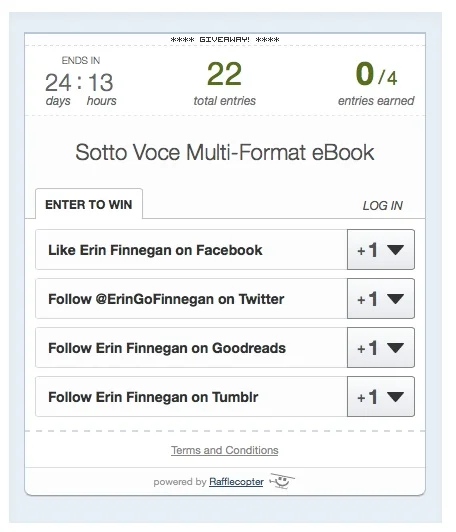Click the Rafflecopter helicopter logo icon
The width and height of the screenshot is (456, 532).
(282, 481)
